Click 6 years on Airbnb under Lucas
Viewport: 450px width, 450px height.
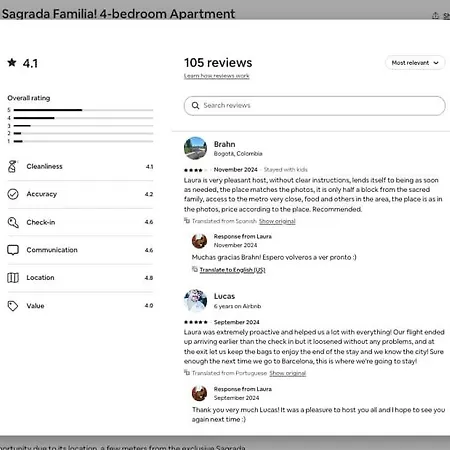(x=237, y=306)
